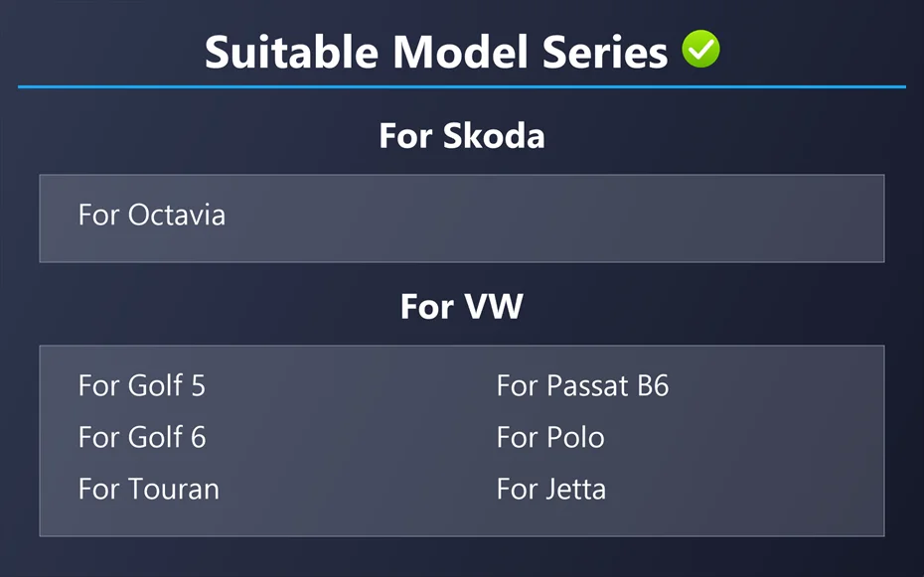Select the For Polo entry
Image resolution: width=924 pixels, height=577 pixels.
tap(550, 437)
